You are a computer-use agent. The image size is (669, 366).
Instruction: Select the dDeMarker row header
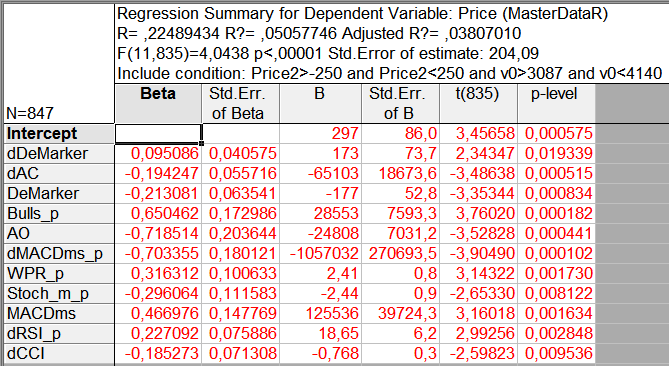coord(59,154)
